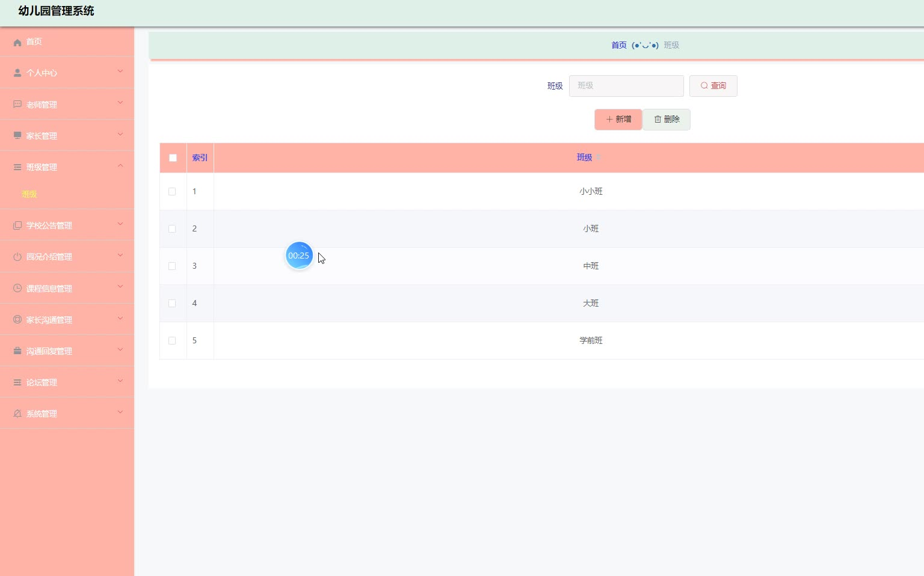Open 首页 in the sidebar menu

point(67,41)
